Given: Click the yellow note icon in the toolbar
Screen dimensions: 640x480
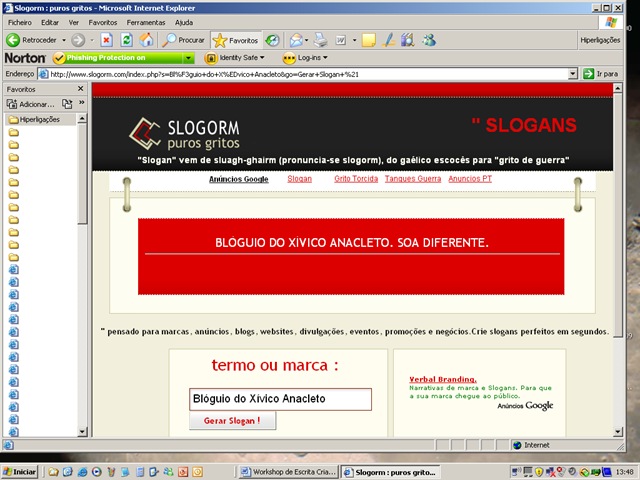Looking at the screenshot, I should [369, 40].
